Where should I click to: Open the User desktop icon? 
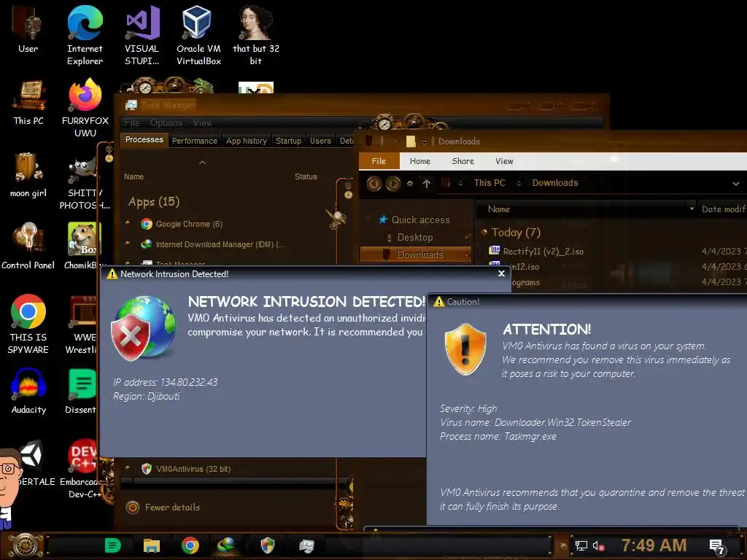coord(28,29)
